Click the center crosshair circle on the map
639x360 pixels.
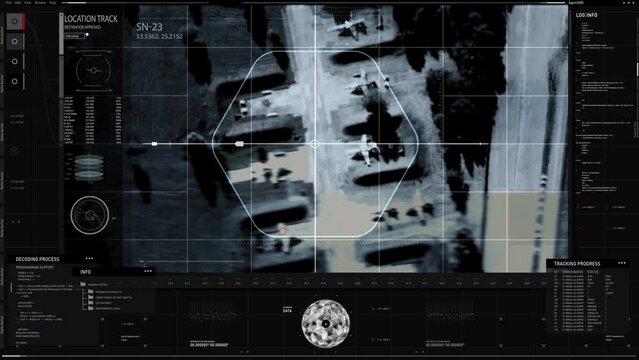coord(315,144)
